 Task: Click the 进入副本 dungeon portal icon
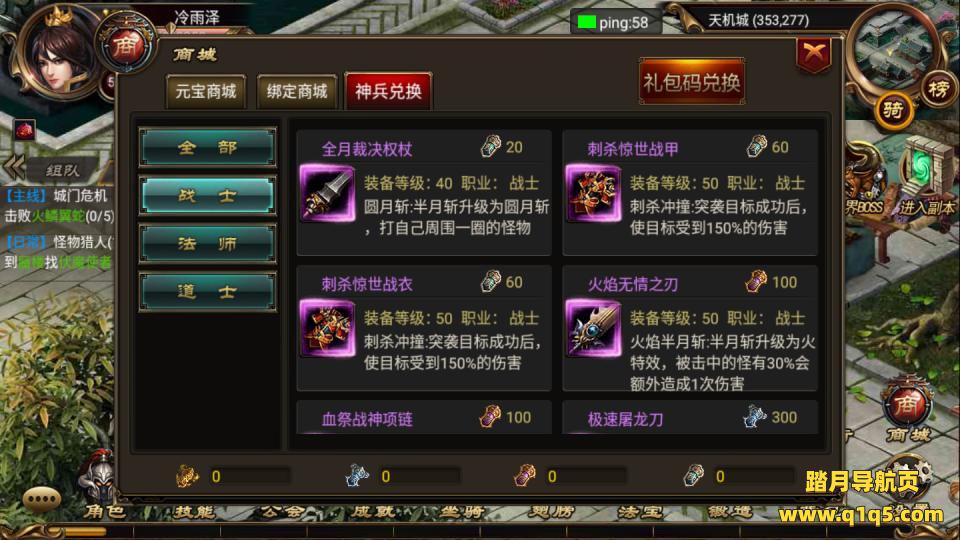[x=926, y=179]
